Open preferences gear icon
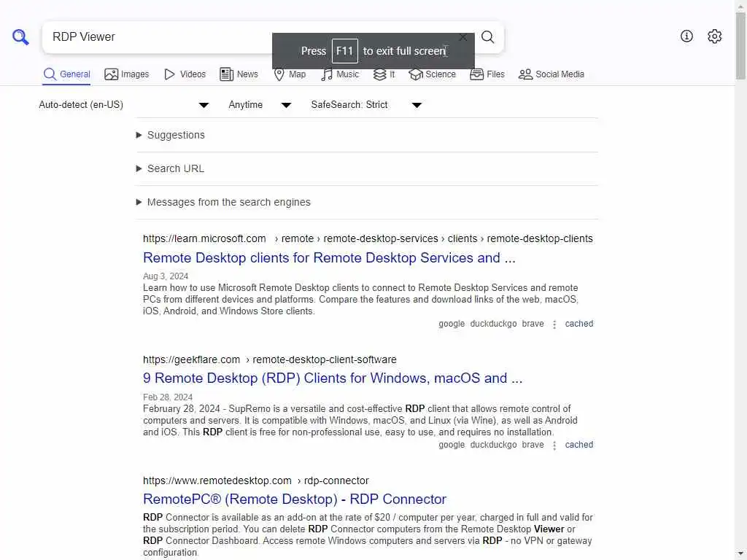This screenshot has height=560, width=747. click(x=714, y=36)
